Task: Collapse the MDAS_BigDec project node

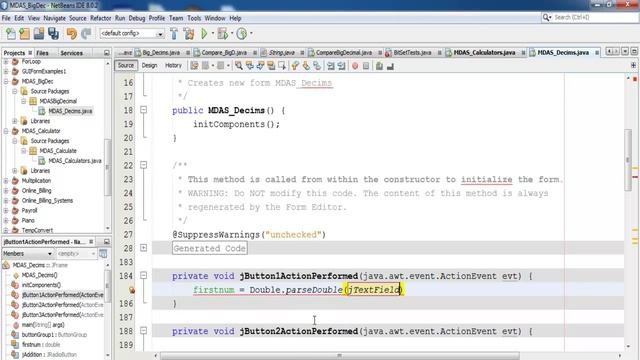Action: point(6,81)
